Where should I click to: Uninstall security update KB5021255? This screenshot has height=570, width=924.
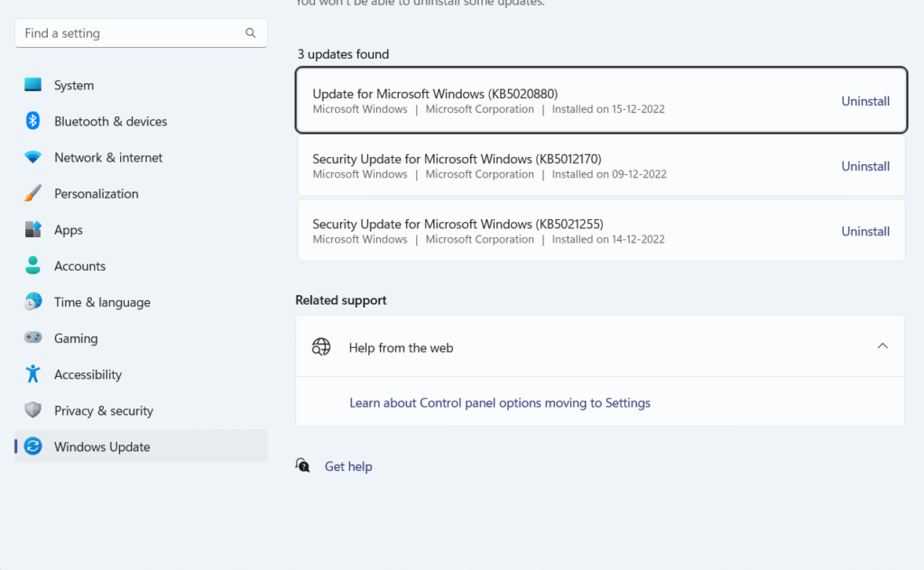tap(865, 232)
